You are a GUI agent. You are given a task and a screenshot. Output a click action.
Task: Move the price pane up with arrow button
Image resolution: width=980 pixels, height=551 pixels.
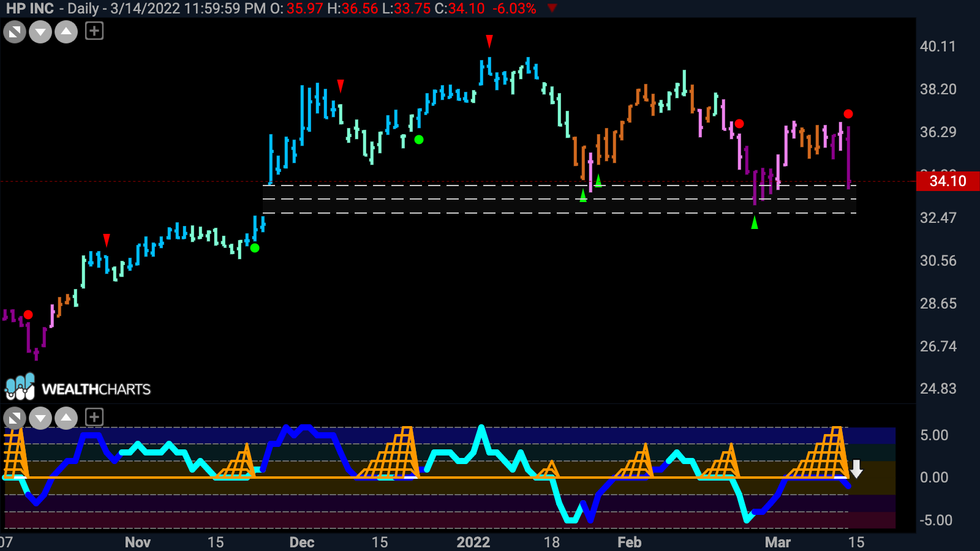pyautogui.click(x=66, y=31)
